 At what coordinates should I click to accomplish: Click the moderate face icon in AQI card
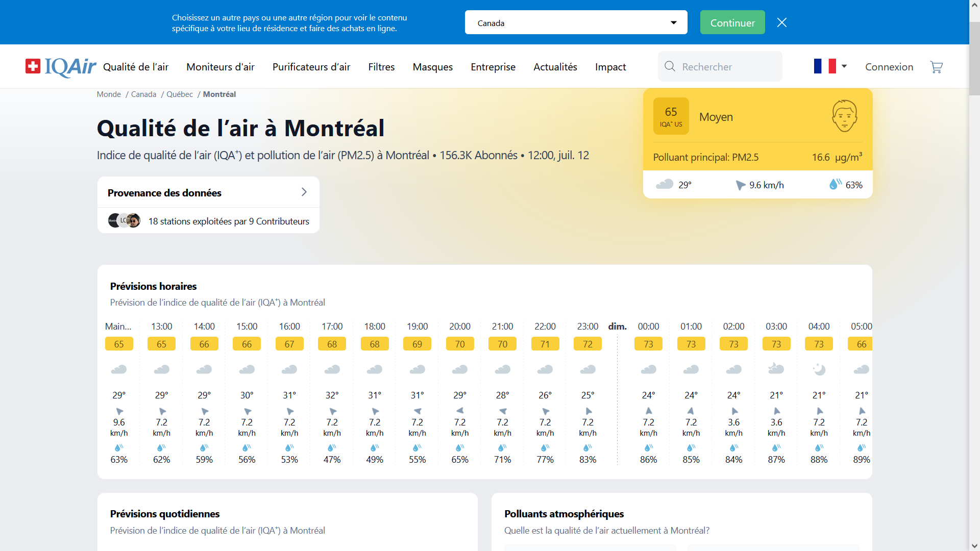point(845,116)
